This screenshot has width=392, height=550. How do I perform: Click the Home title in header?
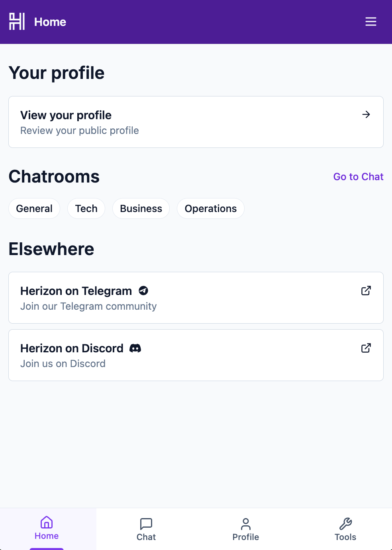[x=50, y=22]
